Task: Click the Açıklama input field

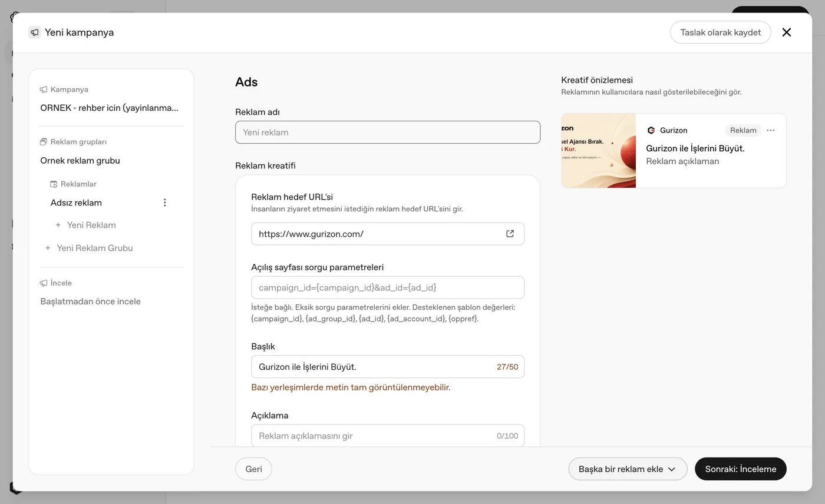Action: [x=388, y=436]
